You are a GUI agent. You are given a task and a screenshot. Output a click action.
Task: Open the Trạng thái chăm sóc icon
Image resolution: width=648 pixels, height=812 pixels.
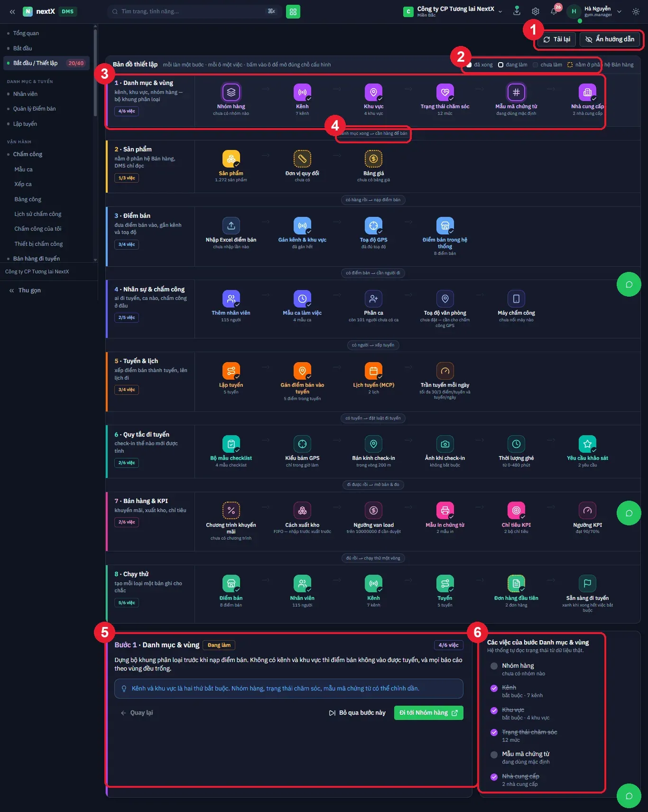[x=445, y=92]
